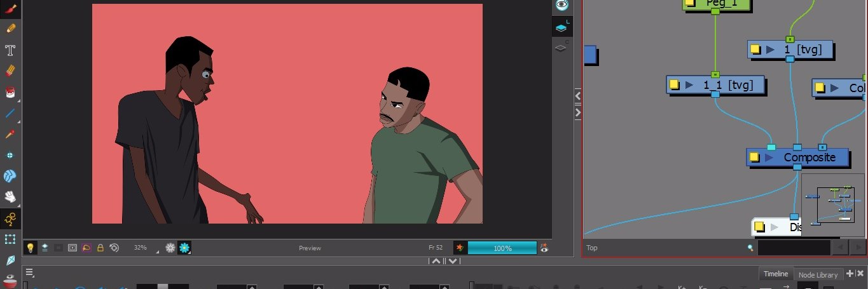Select the Paint bucket tool
Viewport: 868px width, 289px height.
[x=10, y=92]
